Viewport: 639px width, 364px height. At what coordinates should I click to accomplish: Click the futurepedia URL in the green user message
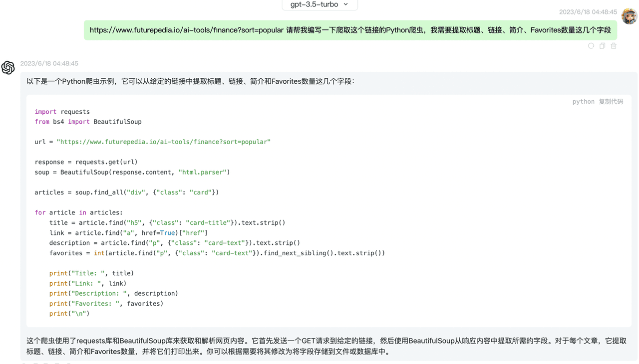[187, 30]
